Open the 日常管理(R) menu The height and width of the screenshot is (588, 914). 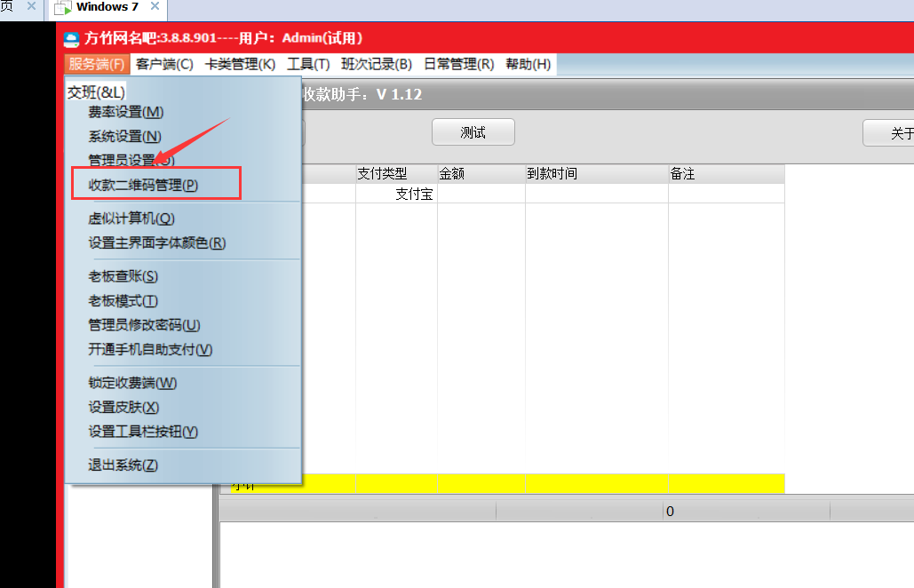pos(458,64)
